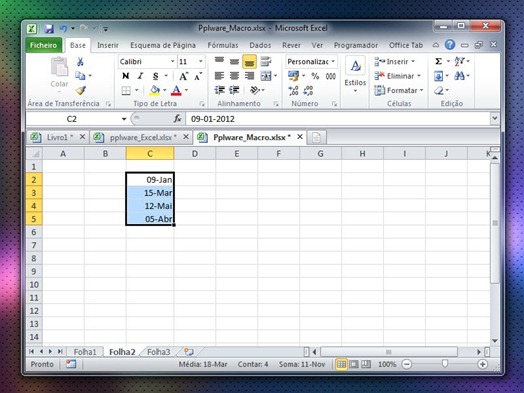Open Customize Quick Access Toolbar dropdown

(105, 29)
